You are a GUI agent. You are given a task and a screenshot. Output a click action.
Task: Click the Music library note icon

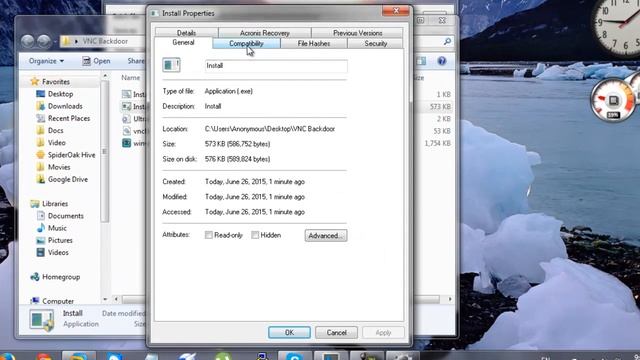click(x=40, y=228)
